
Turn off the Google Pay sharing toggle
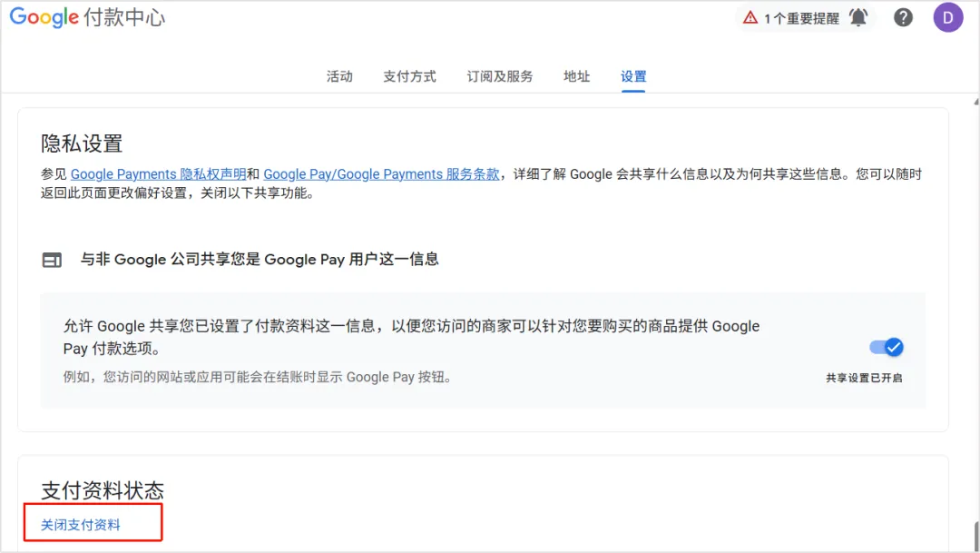[886, 347]
